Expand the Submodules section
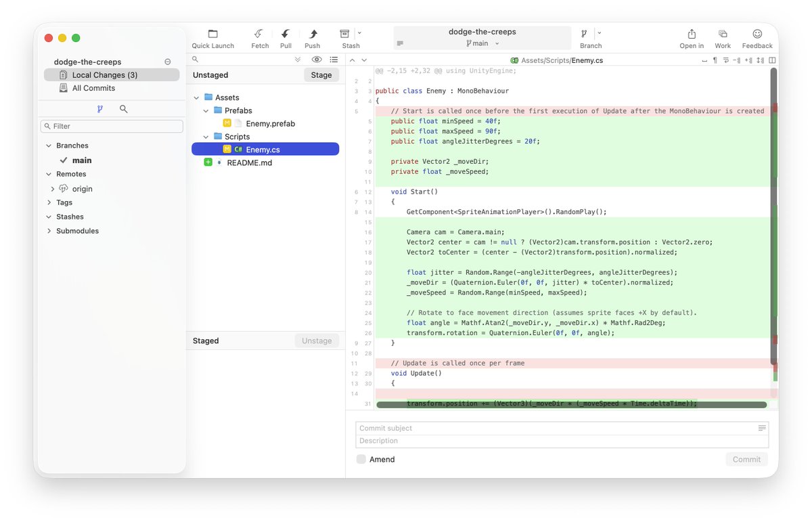The image size is (812, 522). [x=49, y=231]
